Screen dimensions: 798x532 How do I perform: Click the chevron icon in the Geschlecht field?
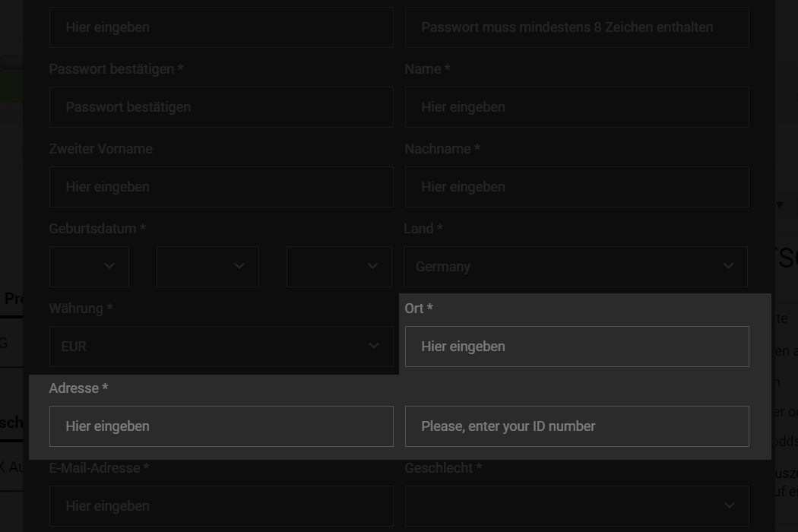coord(730,505)
